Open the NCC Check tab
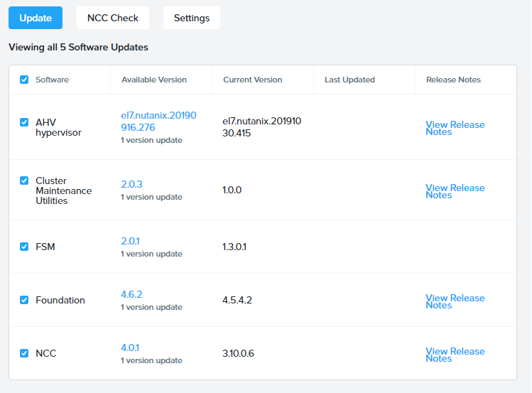 113,18
